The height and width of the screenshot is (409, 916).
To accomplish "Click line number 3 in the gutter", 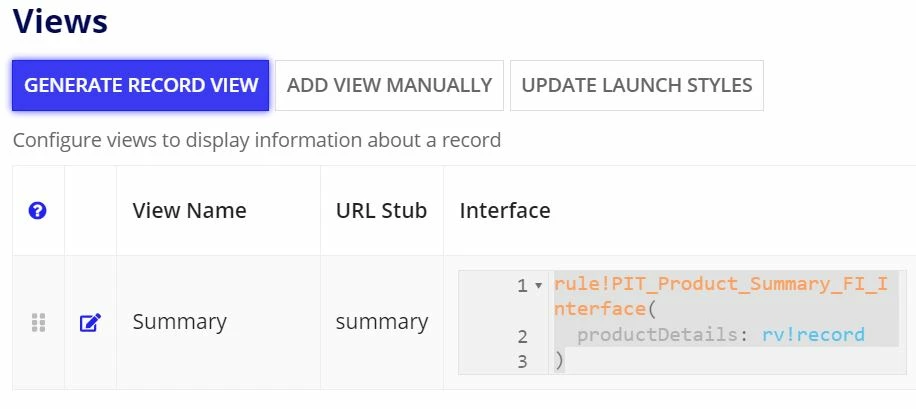I will (522, 362).
